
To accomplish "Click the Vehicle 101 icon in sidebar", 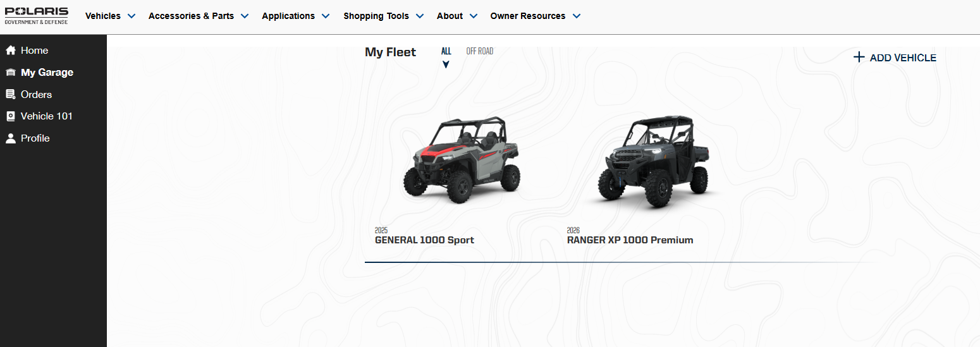I will click(x=10, y=116).
